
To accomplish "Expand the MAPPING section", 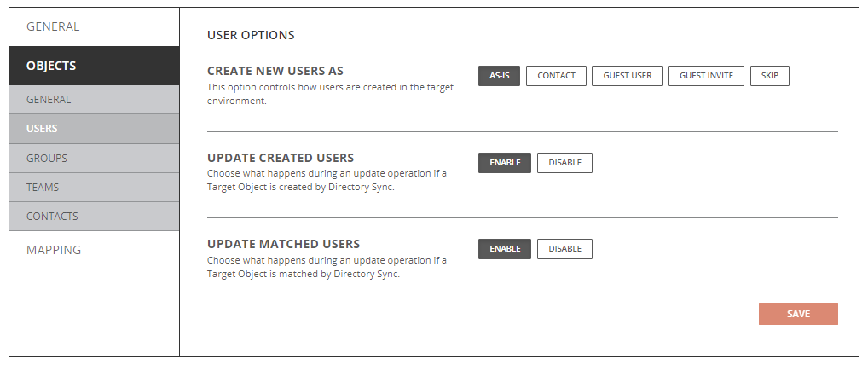I will pos(54,250).
